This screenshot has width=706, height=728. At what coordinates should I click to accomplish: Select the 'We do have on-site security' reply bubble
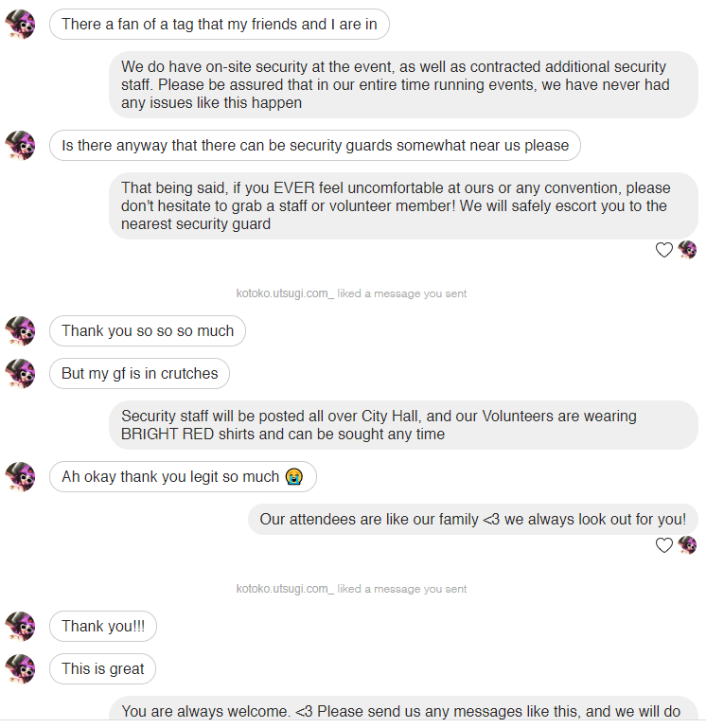tap(403, 84)
